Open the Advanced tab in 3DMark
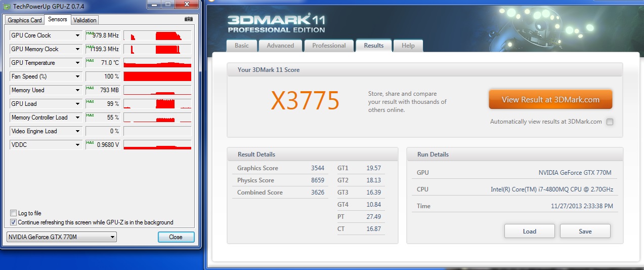The height and width of the screenshot is (270, 644). (280, 46)
